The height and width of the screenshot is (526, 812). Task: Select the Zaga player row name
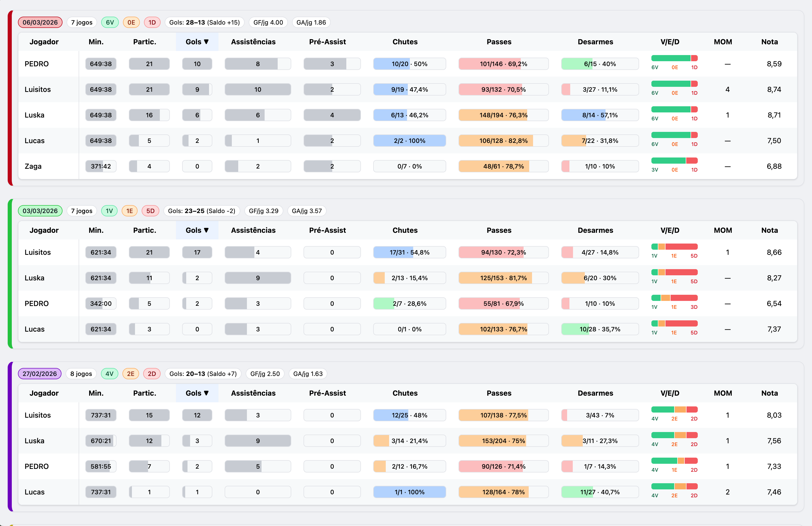click(x=33, y=166)
